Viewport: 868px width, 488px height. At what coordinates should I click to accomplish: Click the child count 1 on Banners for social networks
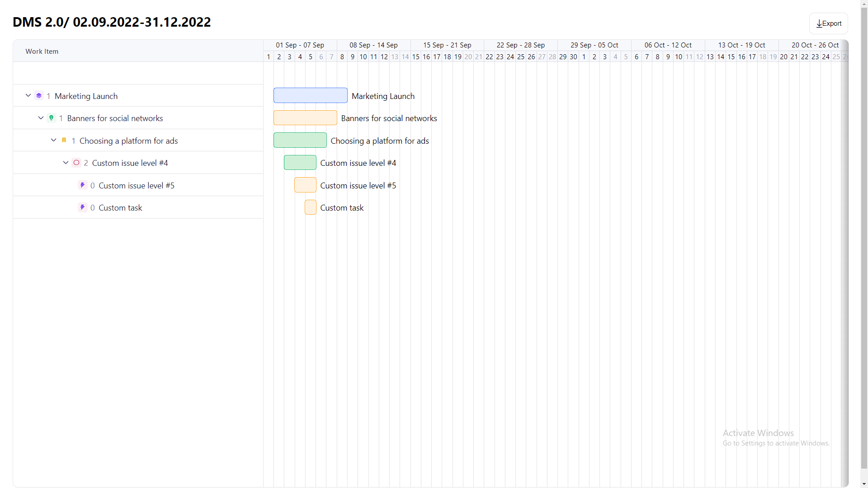pos(61,118)
